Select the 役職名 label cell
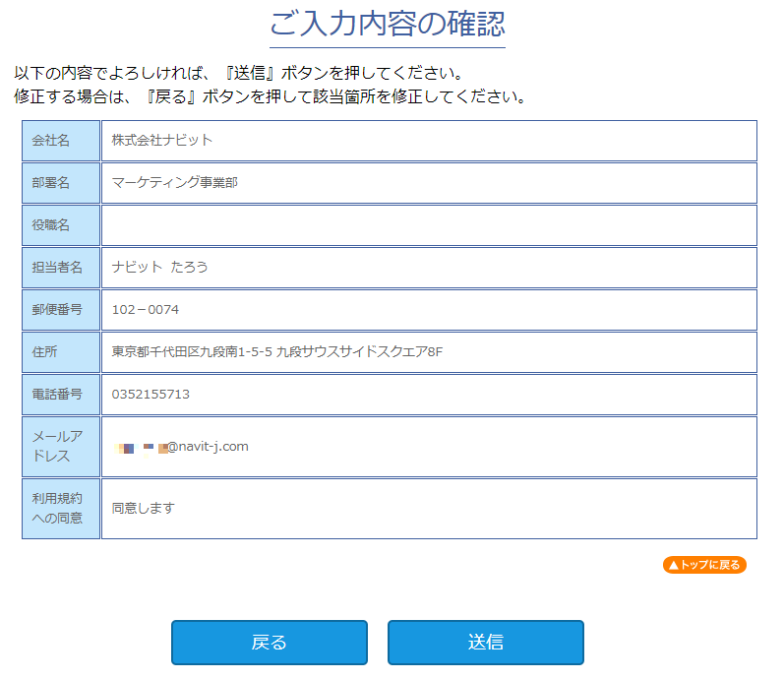784x679 pixels. [61, 225]
